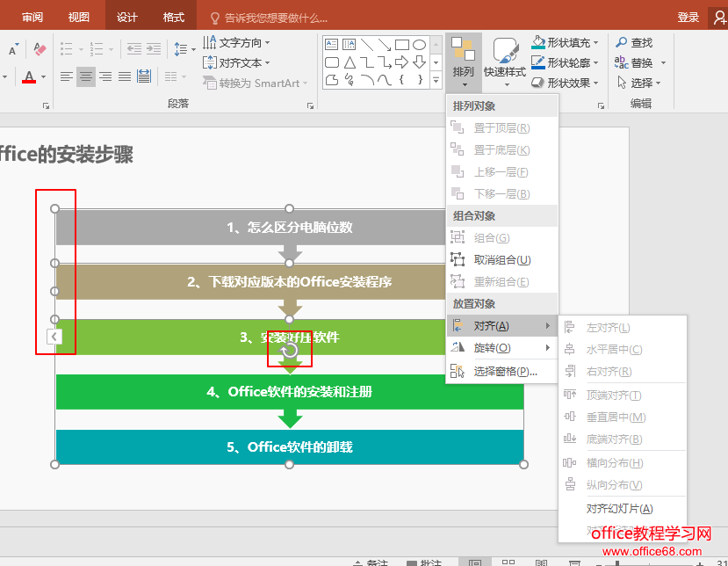Clear all text formatting with eraser icon
Viewport: 728px width, 566px height.
pyautogui.click(x=40, y=49)
